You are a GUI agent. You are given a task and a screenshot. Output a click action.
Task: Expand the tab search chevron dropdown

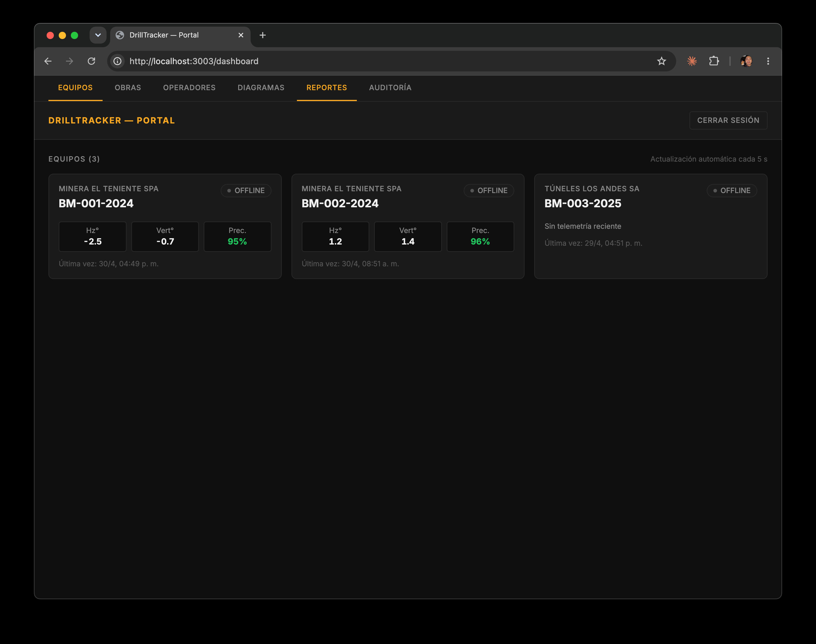98,35
